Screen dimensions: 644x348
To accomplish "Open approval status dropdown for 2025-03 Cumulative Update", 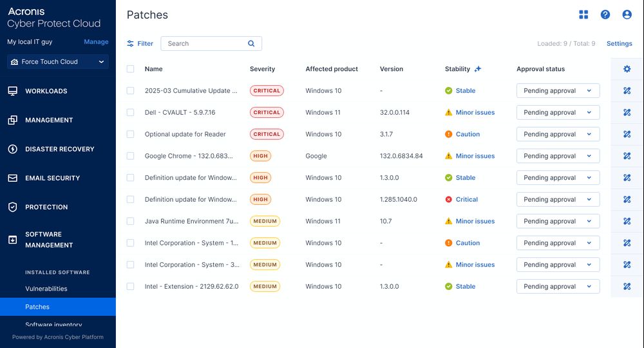I will point(558,91).
